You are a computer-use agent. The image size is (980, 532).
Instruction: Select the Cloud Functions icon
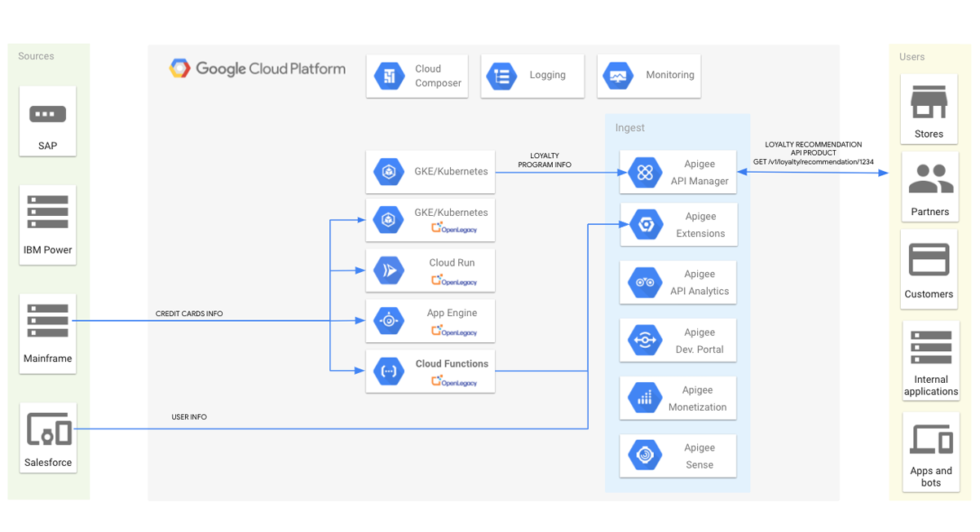click(389, 372)
